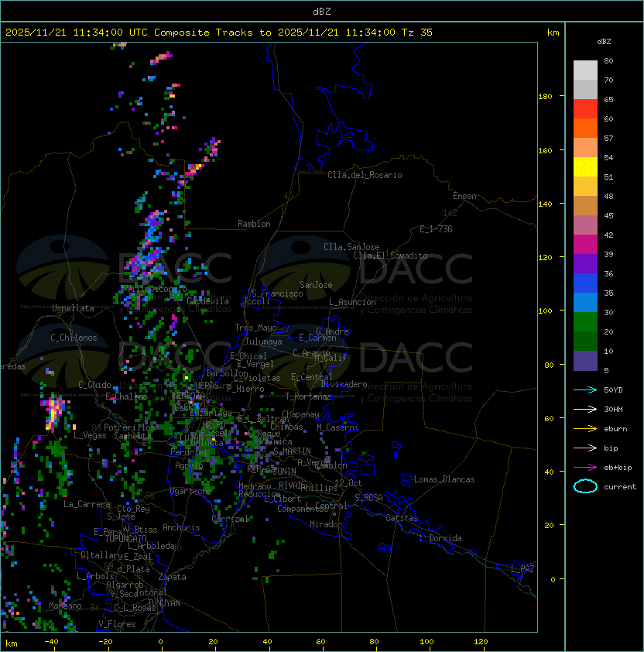Image resolution: width=644 pixels, height=652 pixels.
Task: Click the 'dBZ' title at window top
Action: pyautogui.click(x=322, y=11)
